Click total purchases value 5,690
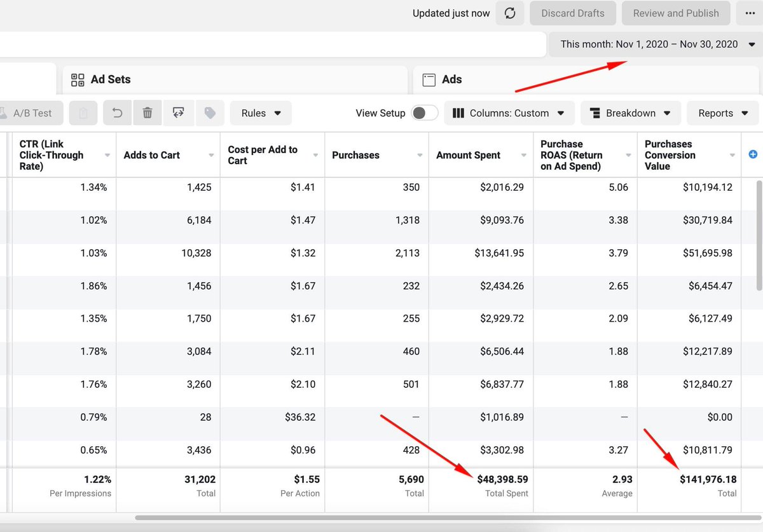Image resolution: width=763 pixels, height=532 pixels. pyautogui.click(x=411, y=479)
